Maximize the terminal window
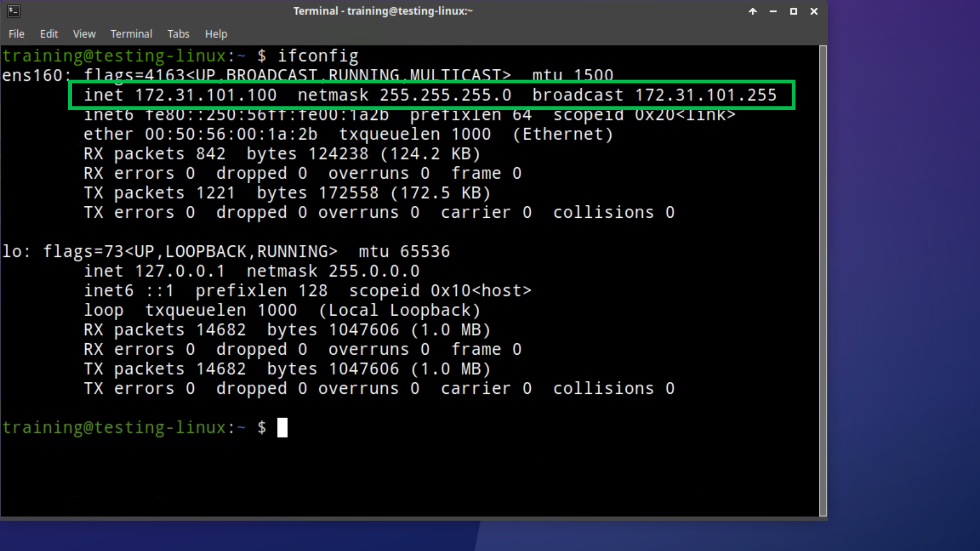 [794, 11]
